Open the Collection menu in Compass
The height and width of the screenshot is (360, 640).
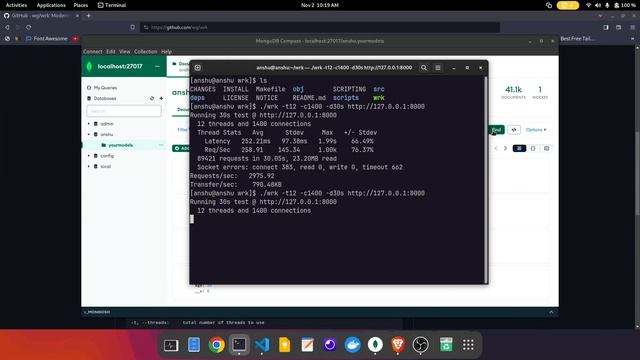[x=146, y=52]
